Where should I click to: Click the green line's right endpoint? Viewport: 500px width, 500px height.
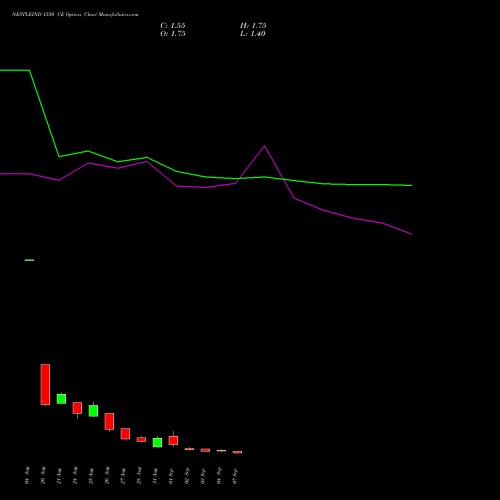411,185
